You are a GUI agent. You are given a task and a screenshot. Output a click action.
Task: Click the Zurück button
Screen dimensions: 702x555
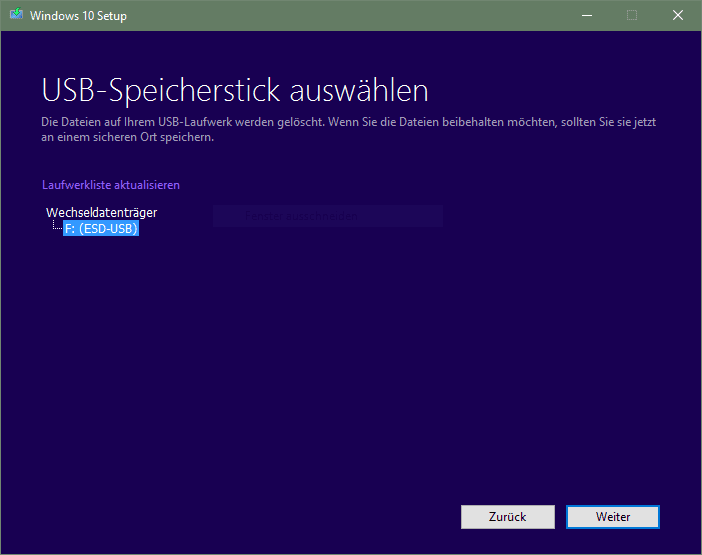[x=508, y=517]
